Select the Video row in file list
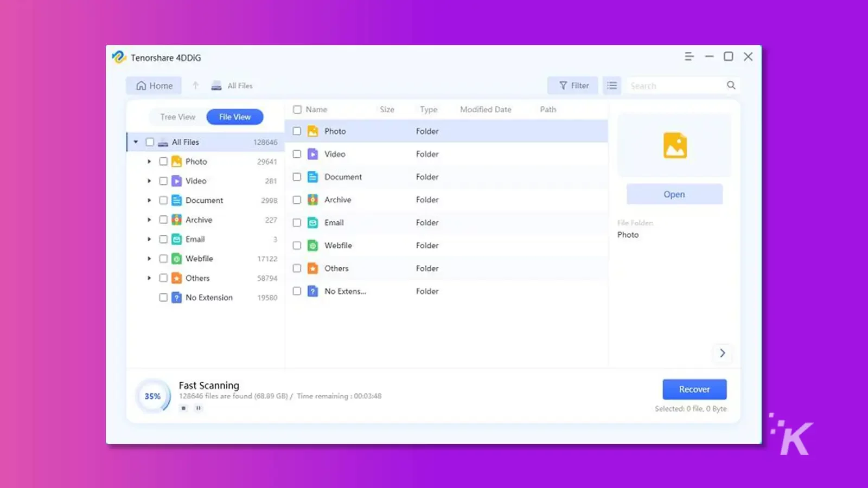Image resolution: width=868 pixels, height=488 pixels. [446, 154]
